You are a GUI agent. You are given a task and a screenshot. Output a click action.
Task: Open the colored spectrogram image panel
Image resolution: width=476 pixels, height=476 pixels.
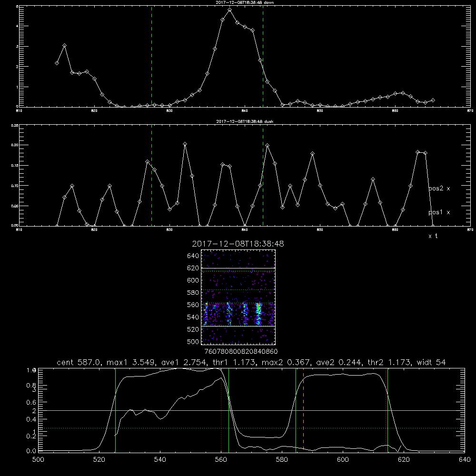point(238,297)
